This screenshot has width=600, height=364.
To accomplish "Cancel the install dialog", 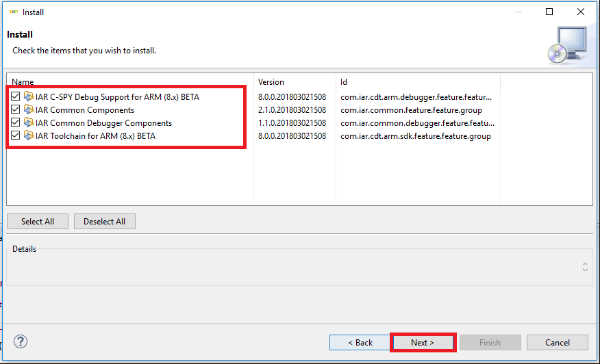I will (x=557, y=342).
